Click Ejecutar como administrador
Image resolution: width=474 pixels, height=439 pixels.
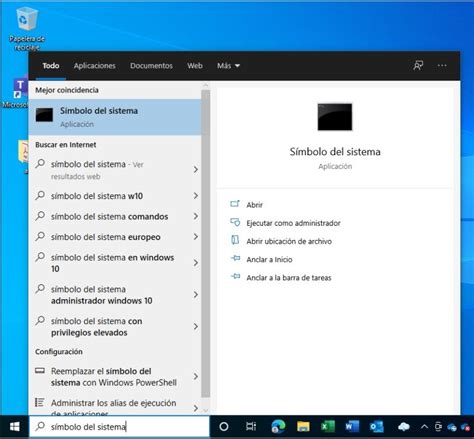point(293,223)
